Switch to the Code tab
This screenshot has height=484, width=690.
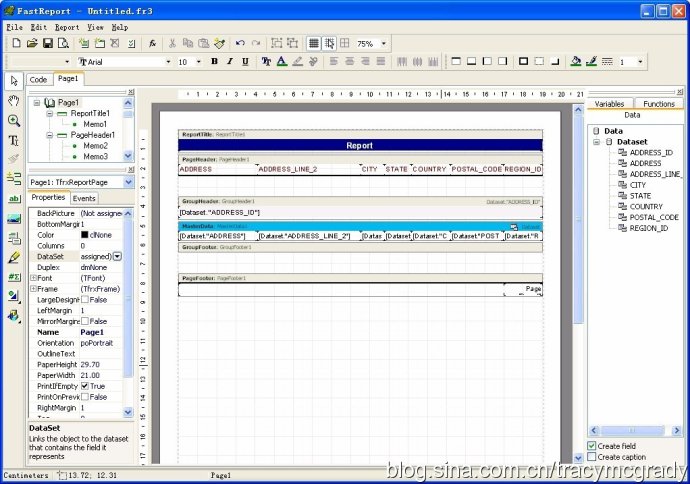38,80
